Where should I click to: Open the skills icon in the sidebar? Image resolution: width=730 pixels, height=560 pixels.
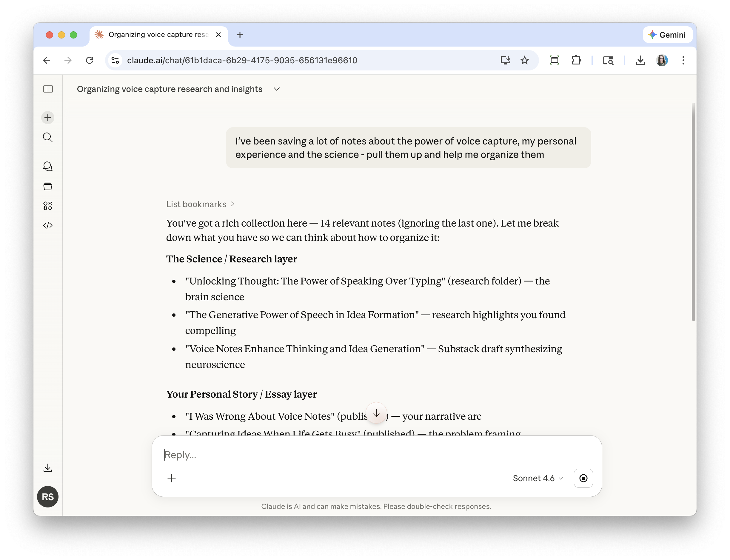coord(48,205)
